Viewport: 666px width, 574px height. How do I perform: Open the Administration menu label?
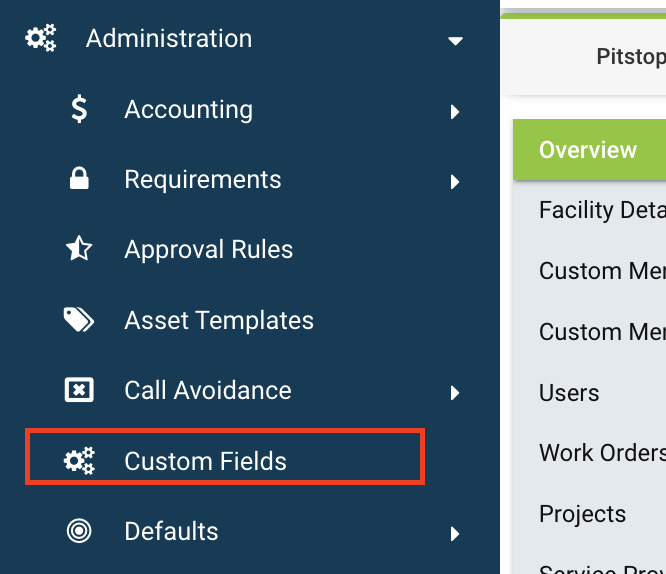pyautogui.click(x=169, y=38)
